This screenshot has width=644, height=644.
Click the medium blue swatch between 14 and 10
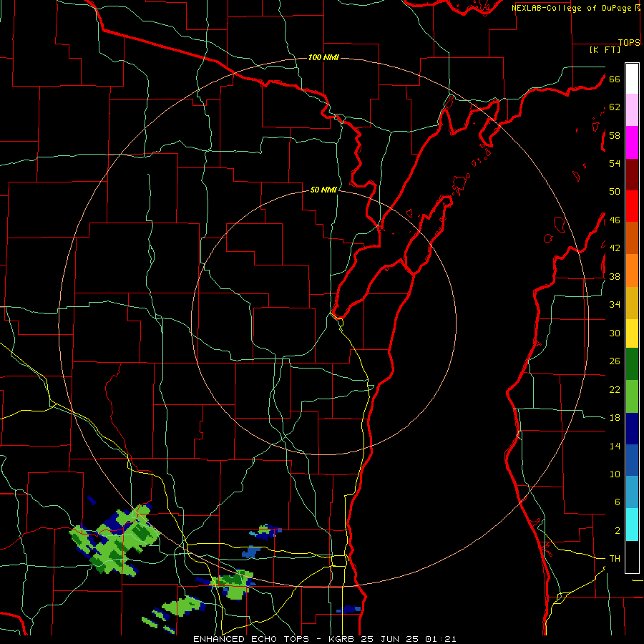pos(632,460)
